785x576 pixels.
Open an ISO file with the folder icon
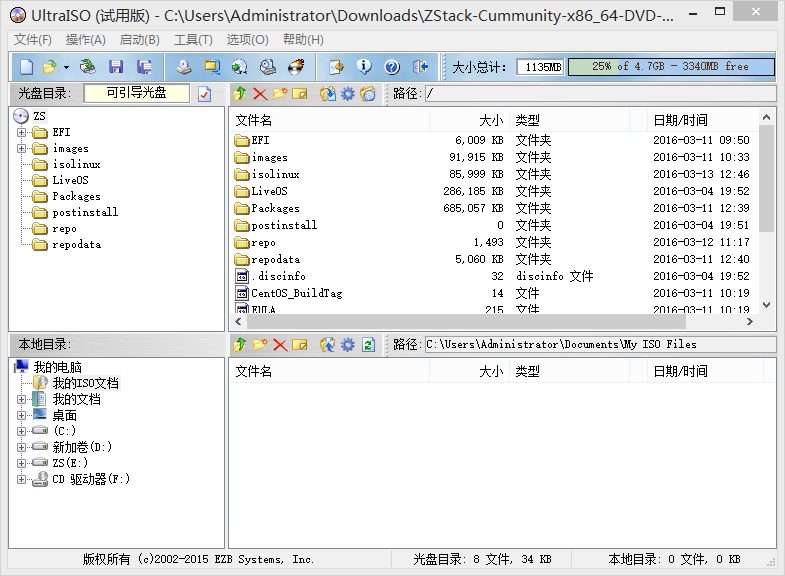[x=50, y=67]
